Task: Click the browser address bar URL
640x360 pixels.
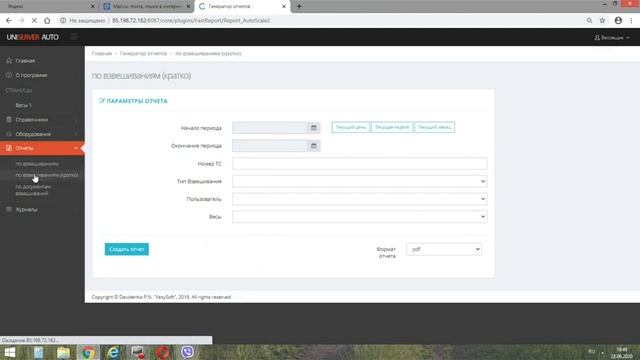Action: point(191,20)
